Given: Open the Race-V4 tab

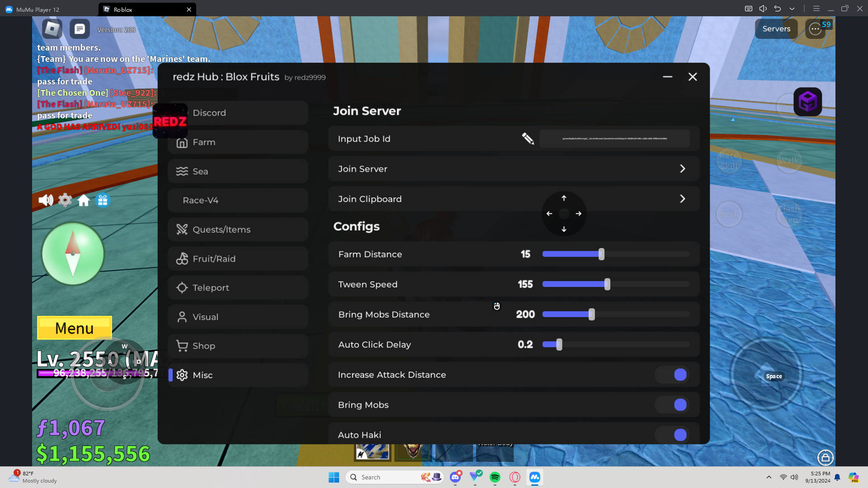Looking at the screenshot, I should pyautogui.click(x=238, y=200).
